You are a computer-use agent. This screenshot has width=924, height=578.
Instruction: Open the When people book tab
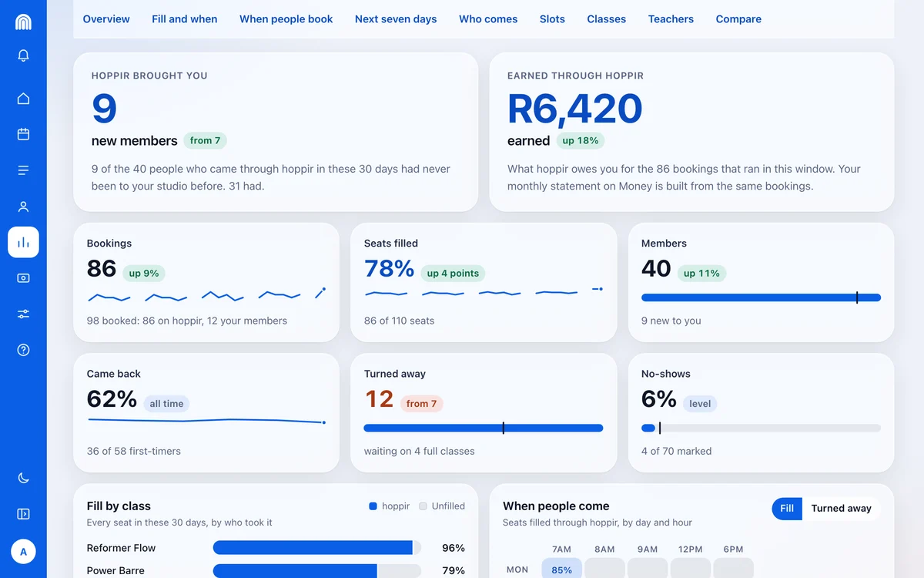point(286,19)
